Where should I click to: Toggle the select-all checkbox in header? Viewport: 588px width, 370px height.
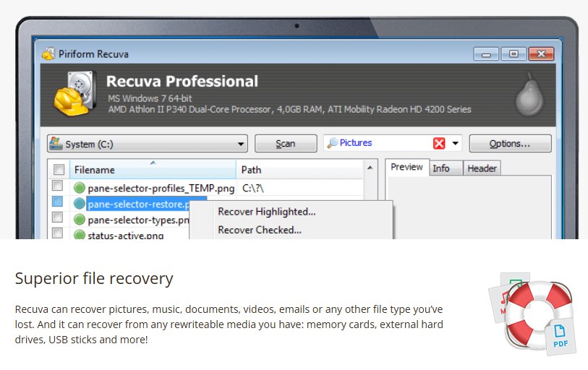59,169
